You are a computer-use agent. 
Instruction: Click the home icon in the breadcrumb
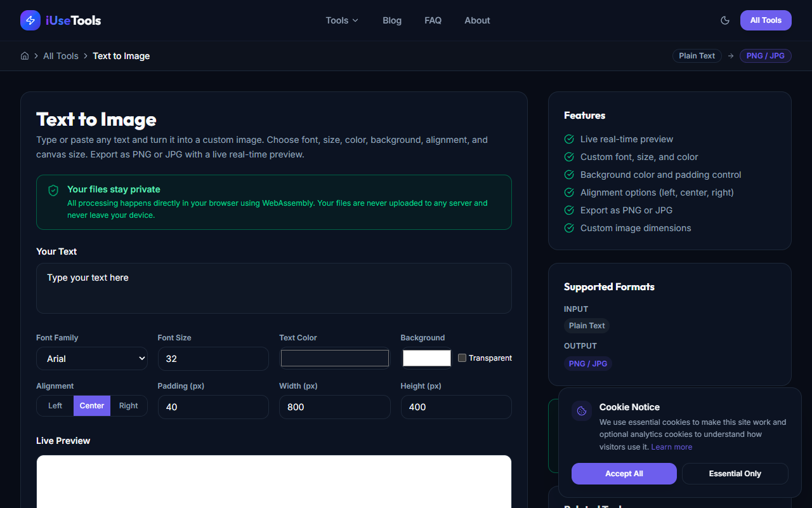point(24,56)
